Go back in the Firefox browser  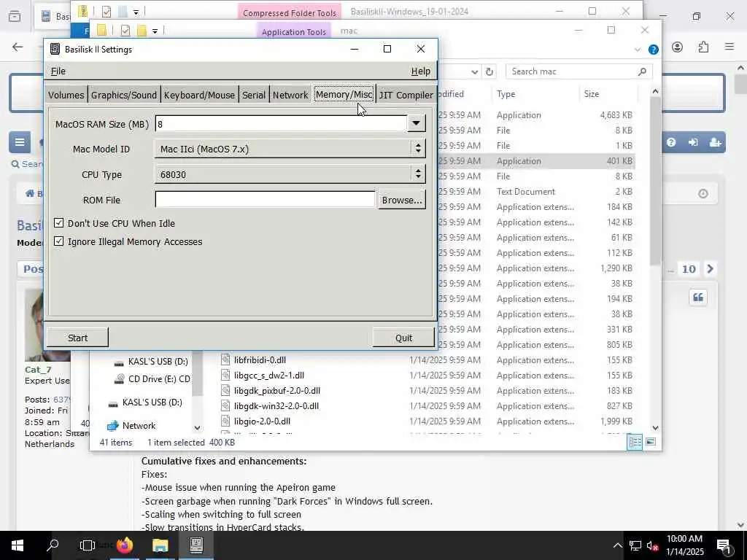18,47
